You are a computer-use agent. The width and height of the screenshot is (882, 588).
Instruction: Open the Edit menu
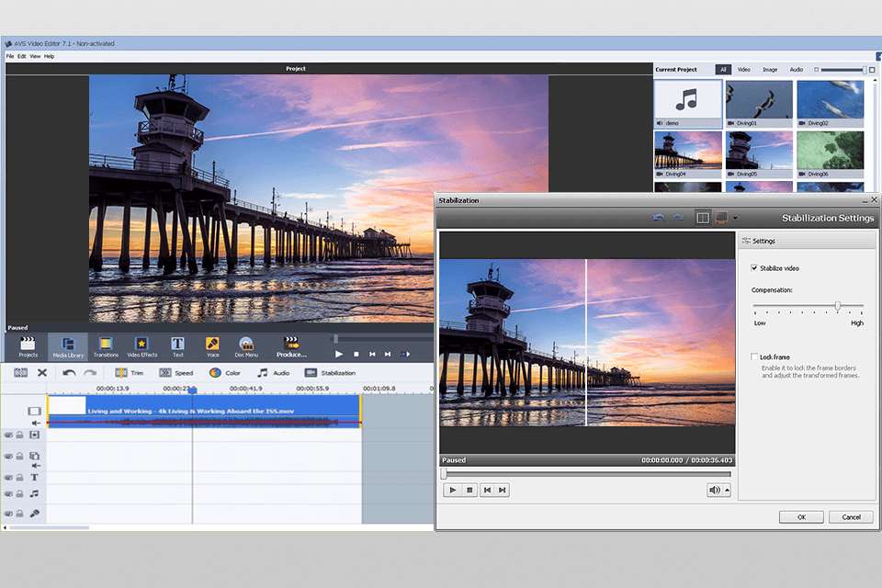[21, 56]
